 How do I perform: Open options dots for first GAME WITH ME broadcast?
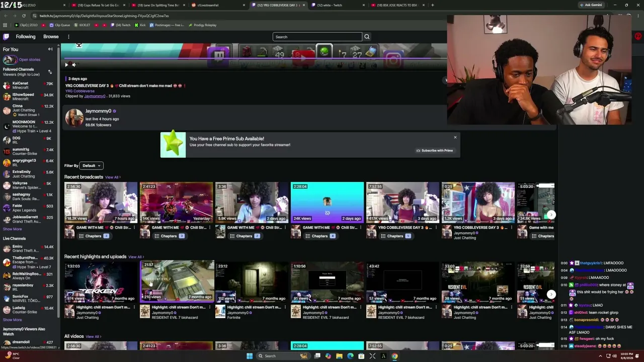[x=134, y=228]
